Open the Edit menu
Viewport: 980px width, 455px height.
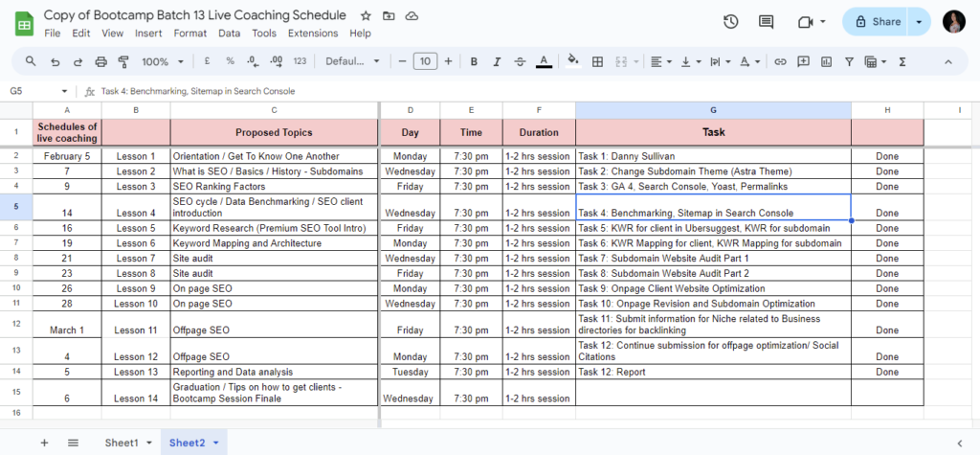[x=81, y=34]
